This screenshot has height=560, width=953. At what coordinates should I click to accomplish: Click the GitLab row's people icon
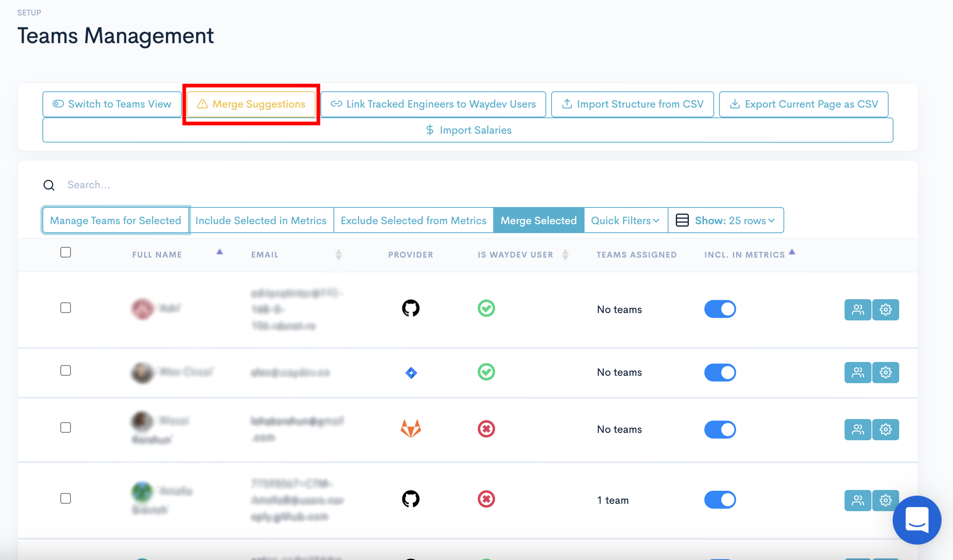(858, 430)
